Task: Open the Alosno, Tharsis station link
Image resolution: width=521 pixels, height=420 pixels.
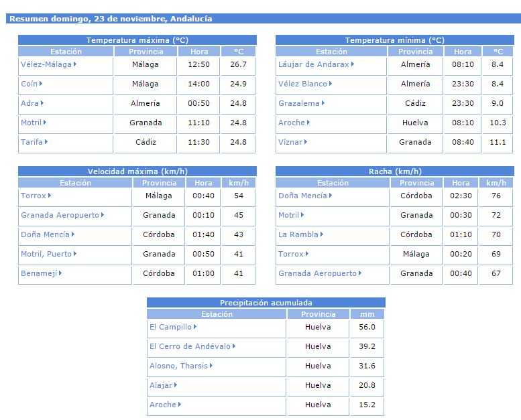Action: coord(181,366)
